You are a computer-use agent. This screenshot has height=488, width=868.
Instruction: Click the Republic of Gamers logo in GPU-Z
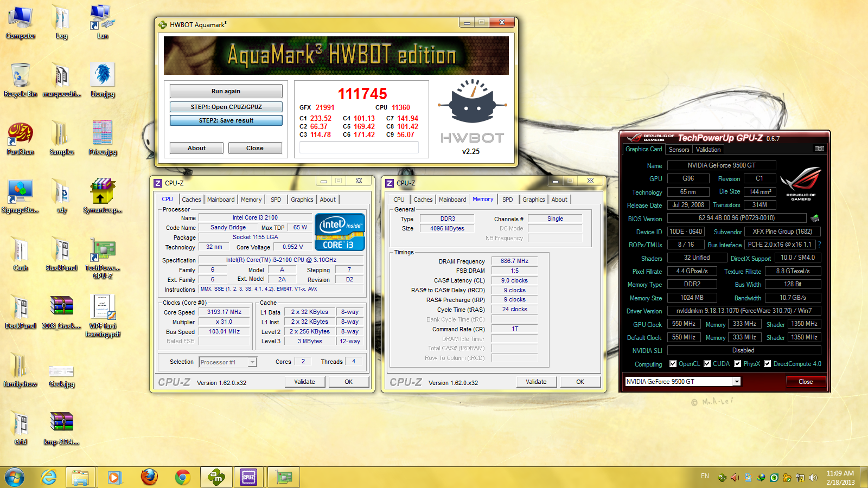point(801,185)
